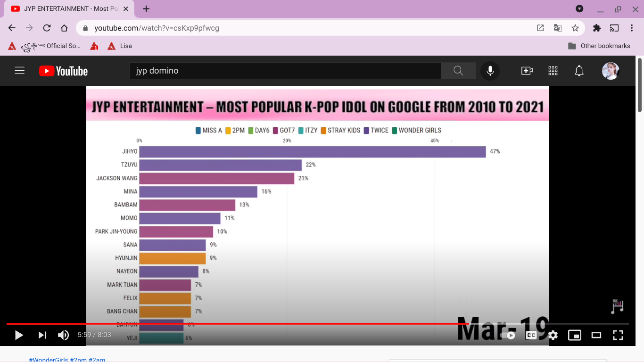Viewport: 644px width, 362px height.
Task: Cast the page using the cast icon
Action: (614, 28)
